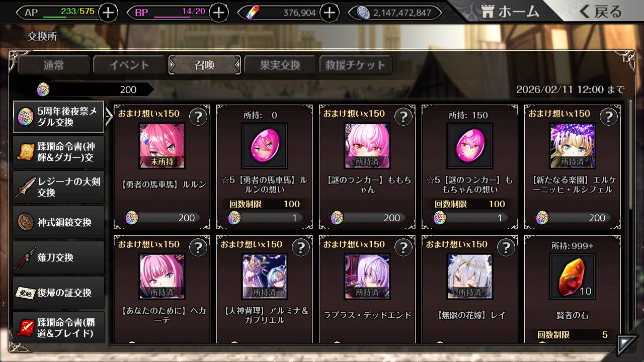Viewport: 644px width, 362px height.
Task: Tap the plus icon next to AP
Action: [x=108, y=13]
